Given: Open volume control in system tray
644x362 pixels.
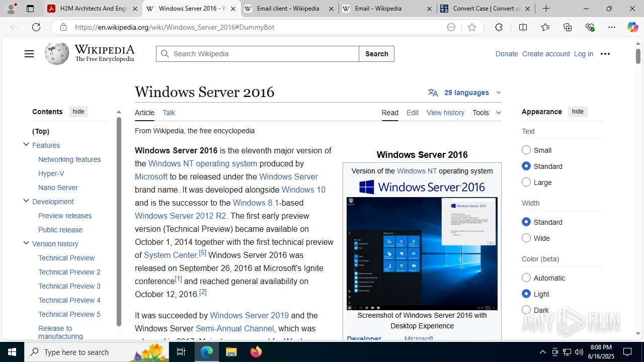Looking at the screenshot, I should click(x=579, y=352).
